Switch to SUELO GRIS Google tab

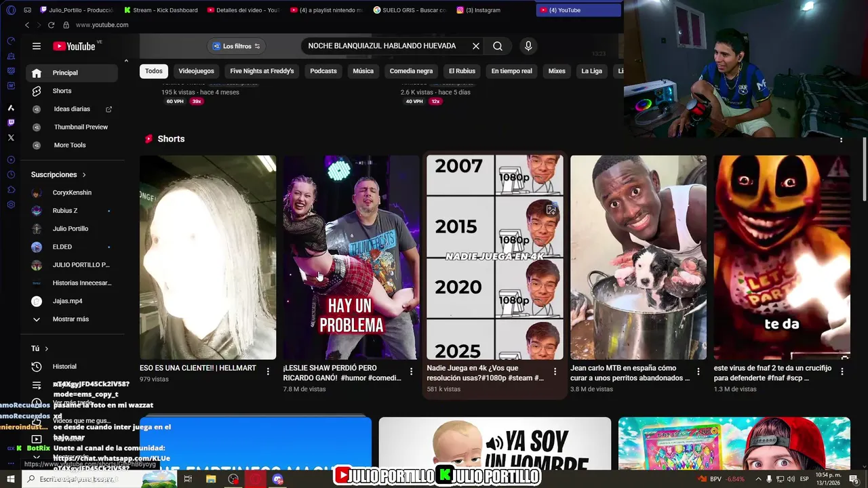point(410,10)
